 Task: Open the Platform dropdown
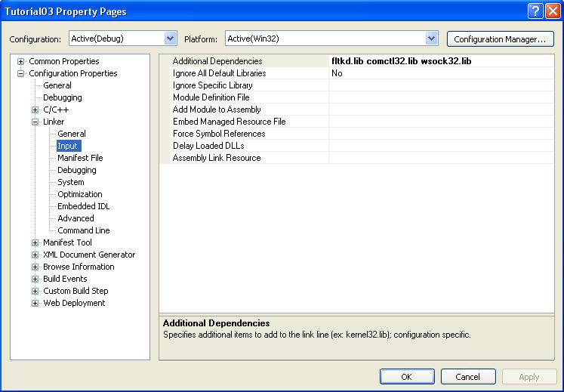(431, 39)
